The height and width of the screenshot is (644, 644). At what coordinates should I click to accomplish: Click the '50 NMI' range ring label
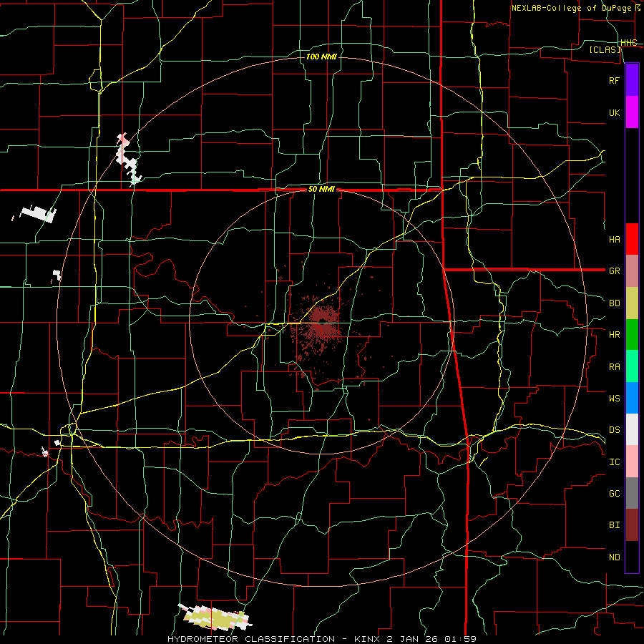pyautogui.click(x=321, y=190)
